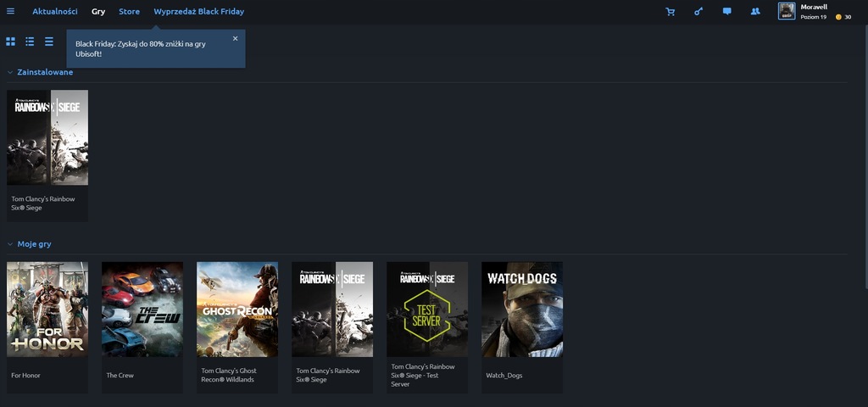Image resolution: width=868 pixels, height=407 pixels.
Task: Click the Units coin icon
Action: (x=838, y=17)
